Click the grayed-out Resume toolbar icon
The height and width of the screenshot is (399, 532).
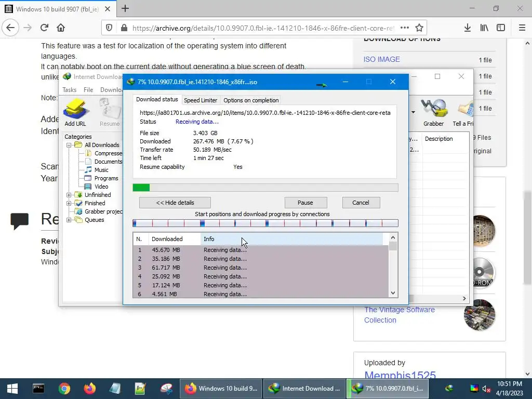click(110, 112)
